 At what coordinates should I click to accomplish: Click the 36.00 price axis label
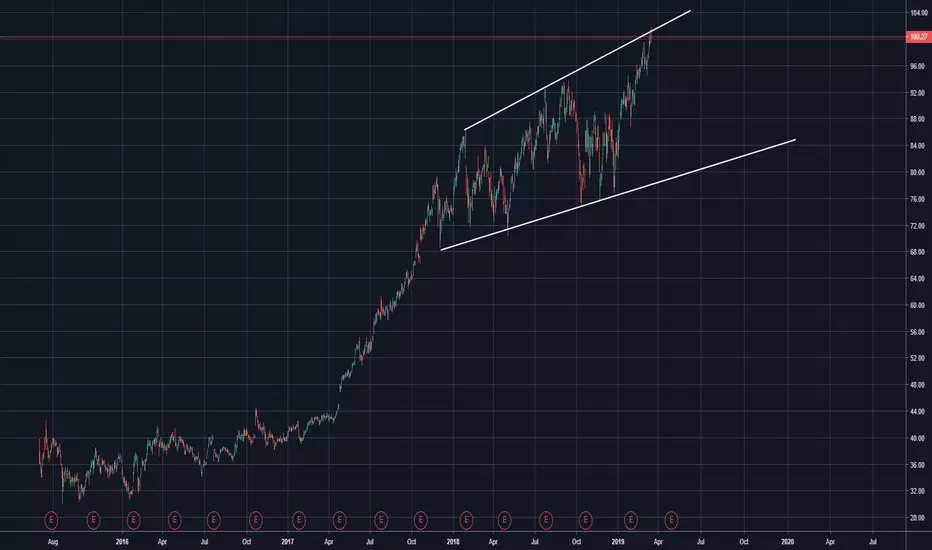pos(917,465)
